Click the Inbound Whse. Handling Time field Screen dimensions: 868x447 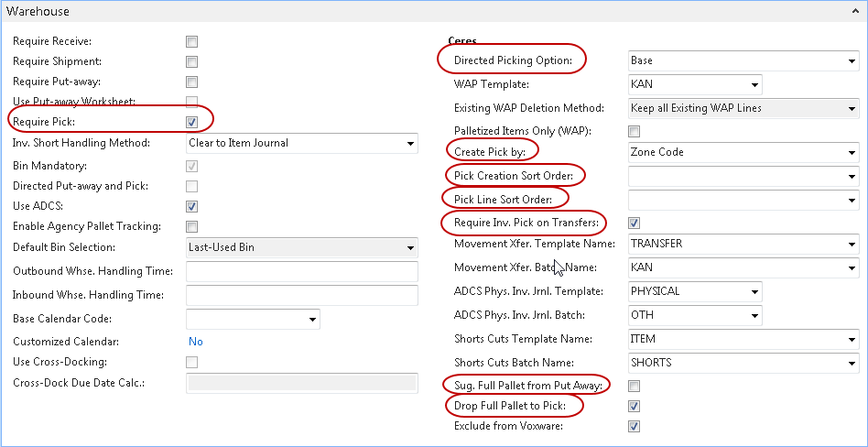301,295
